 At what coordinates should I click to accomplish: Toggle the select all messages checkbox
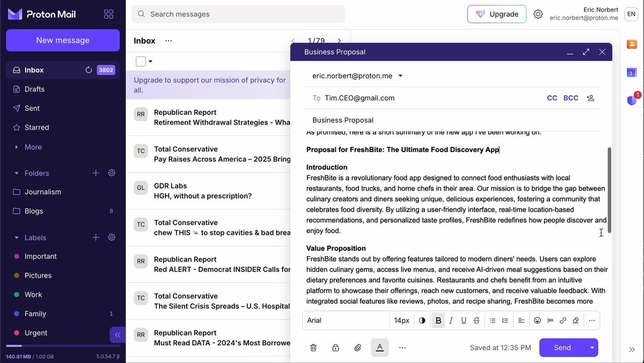pos(141,61)
